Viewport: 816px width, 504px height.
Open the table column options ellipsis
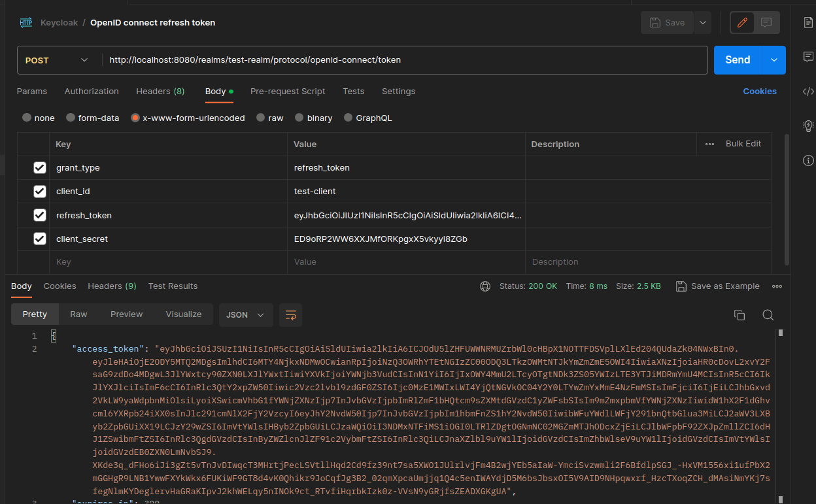tap(709, 144)
